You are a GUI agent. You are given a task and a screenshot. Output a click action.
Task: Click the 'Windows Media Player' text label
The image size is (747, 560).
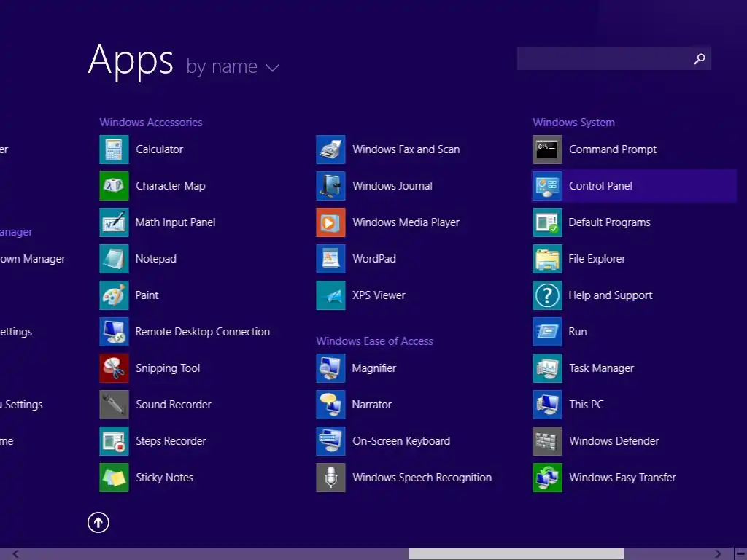406,222
